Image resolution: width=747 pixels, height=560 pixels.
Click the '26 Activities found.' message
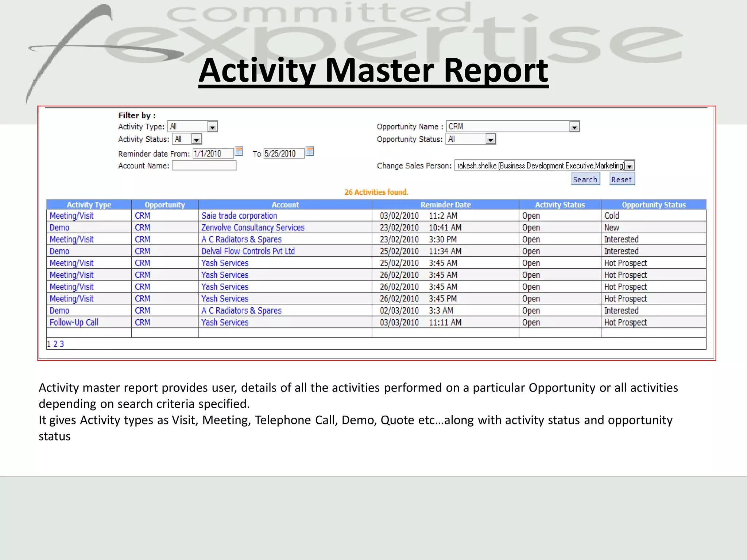[x=376, y=192]
